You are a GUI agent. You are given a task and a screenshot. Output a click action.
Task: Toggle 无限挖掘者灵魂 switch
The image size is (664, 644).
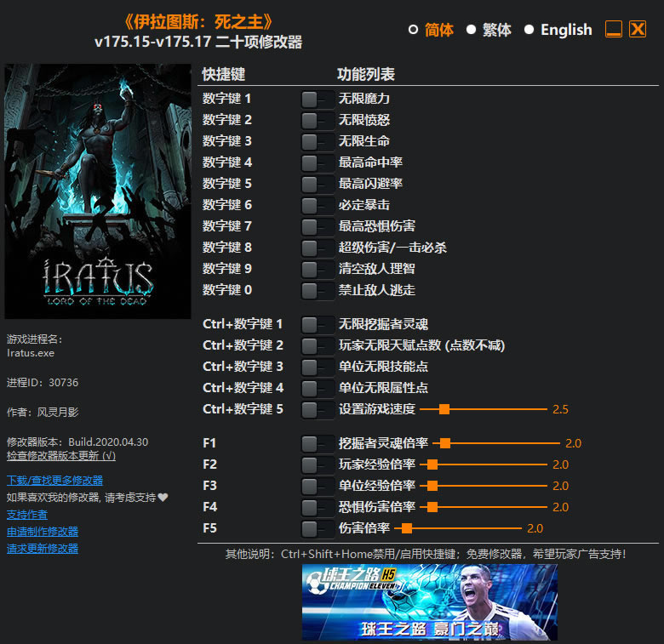[318, 325]
